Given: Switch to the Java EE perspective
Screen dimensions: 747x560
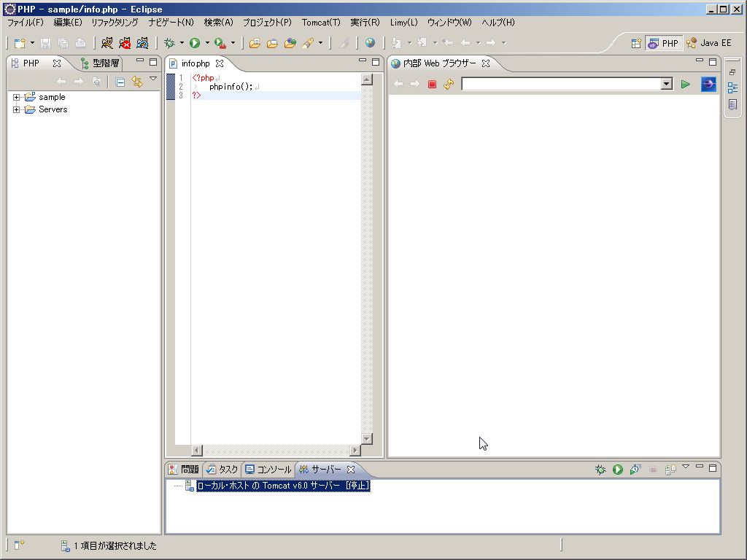Looking at the screenshot, I should point(709,43).
